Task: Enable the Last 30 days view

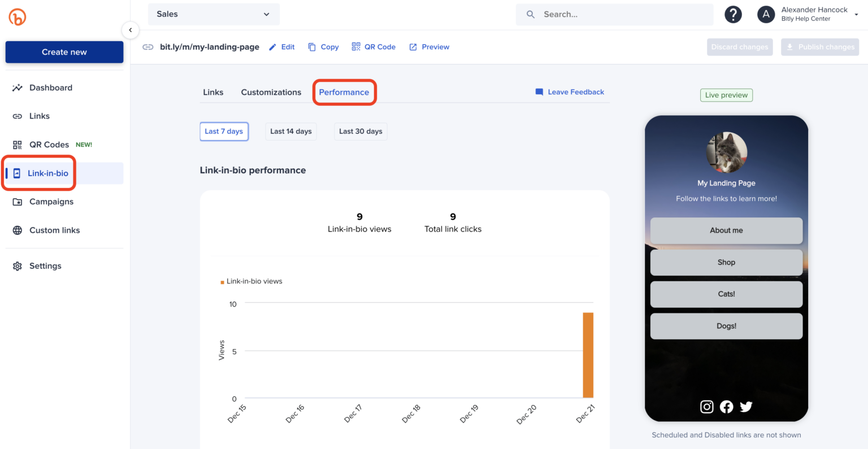Action: (x=360, y=131)
